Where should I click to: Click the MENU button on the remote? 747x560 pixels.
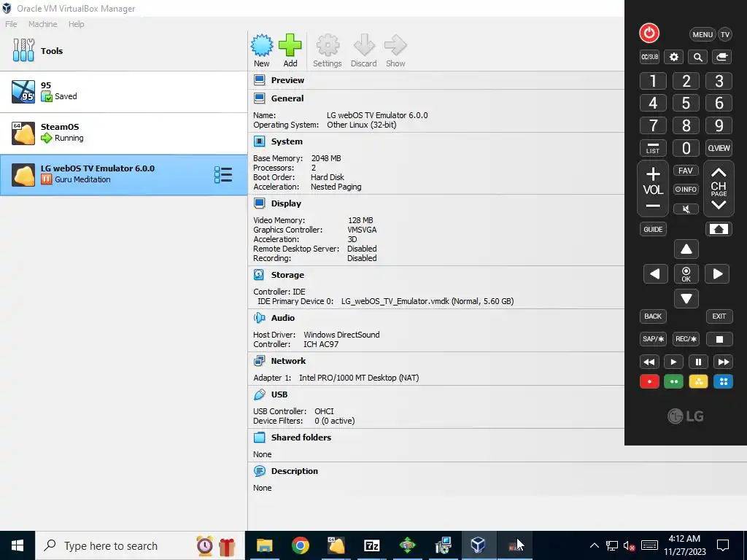tap(703, 34)
